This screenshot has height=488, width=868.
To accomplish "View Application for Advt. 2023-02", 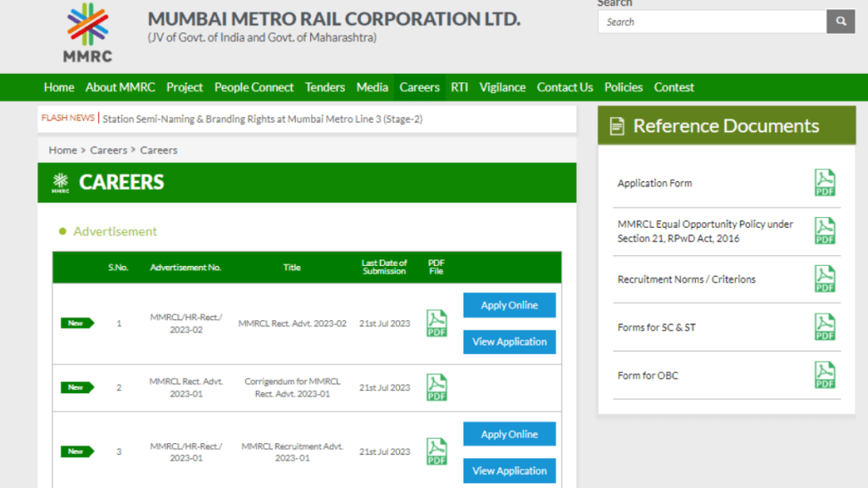I will point(509,341).
